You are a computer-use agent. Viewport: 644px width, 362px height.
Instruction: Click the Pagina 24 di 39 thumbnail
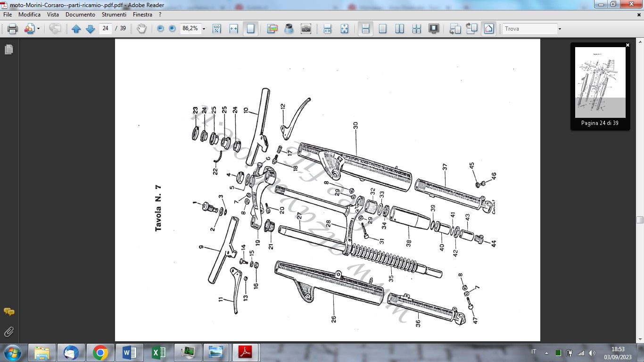click(x=600, y=82)
